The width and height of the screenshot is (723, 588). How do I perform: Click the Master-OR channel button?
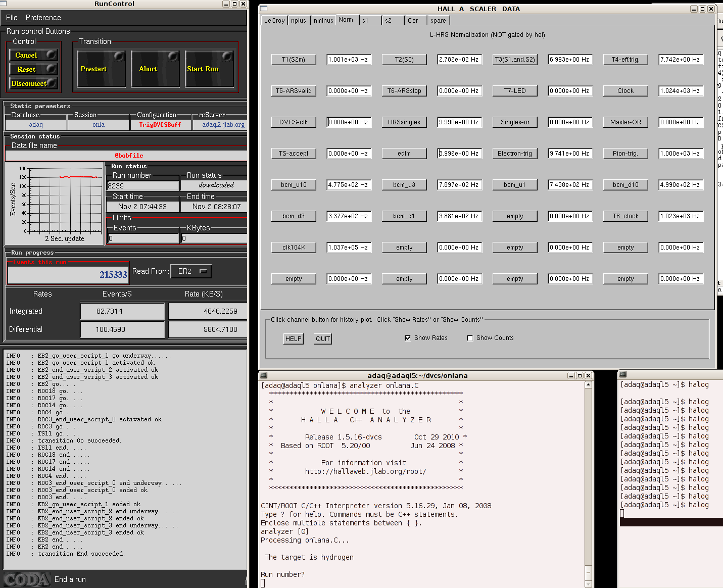click(625, 122)
